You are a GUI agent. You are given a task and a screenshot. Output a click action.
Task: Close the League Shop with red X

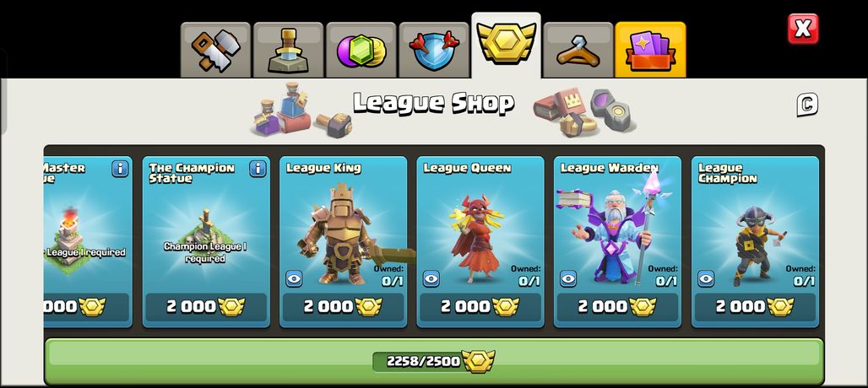tap(803, 29)
